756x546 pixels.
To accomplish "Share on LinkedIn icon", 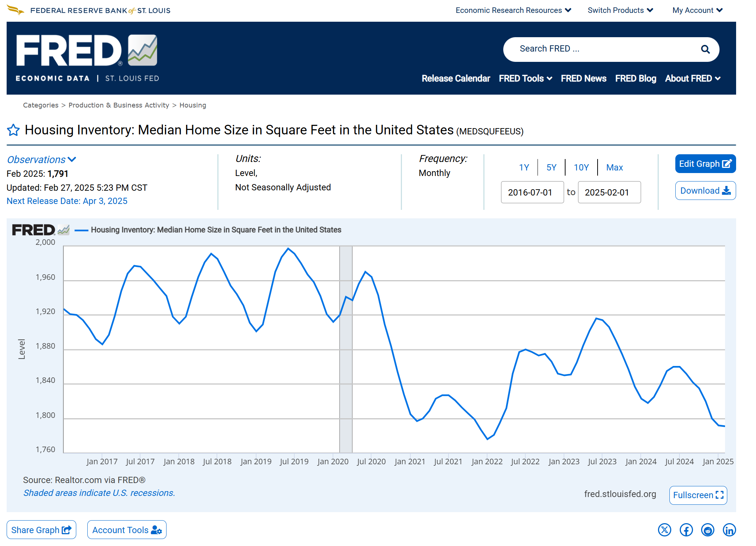I will 729,530.
